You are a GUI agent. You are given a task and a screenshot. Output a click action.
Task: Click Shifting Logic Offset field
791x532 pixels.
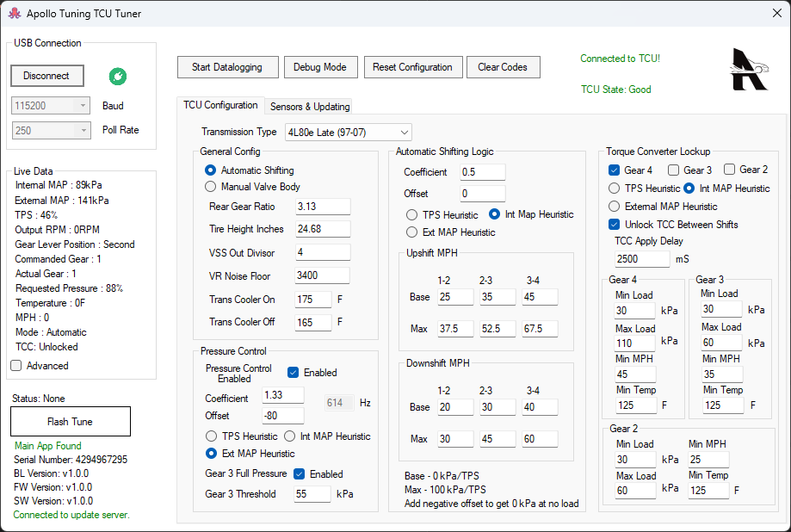(x=483, y=194)
